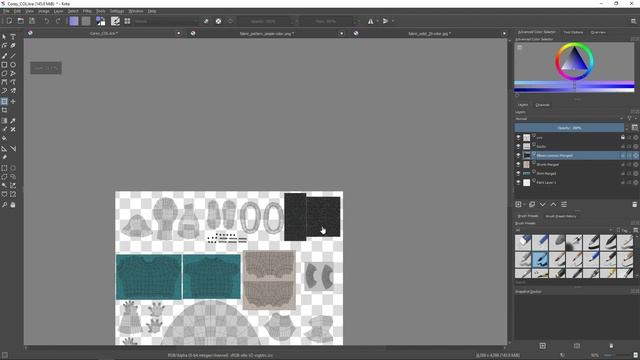
Task: Move the selected layer down
Action: pos(542,204)
